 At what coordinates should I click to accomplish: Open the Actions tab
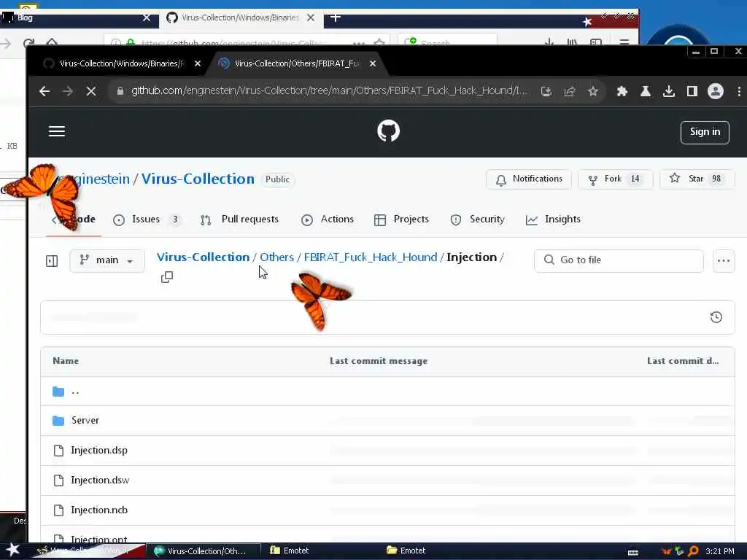coord(328,219)
